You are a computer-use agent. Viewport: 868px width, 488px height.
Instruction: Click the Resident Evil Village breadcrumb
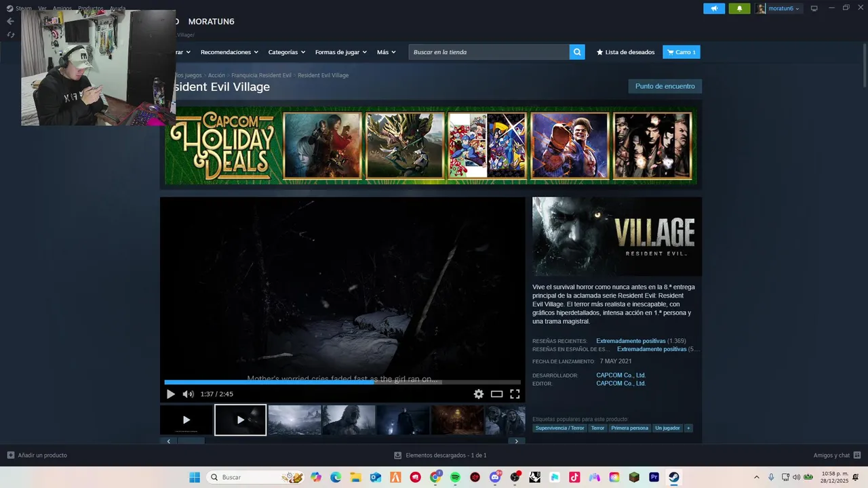pyautogui.click(x=323, y=75)
